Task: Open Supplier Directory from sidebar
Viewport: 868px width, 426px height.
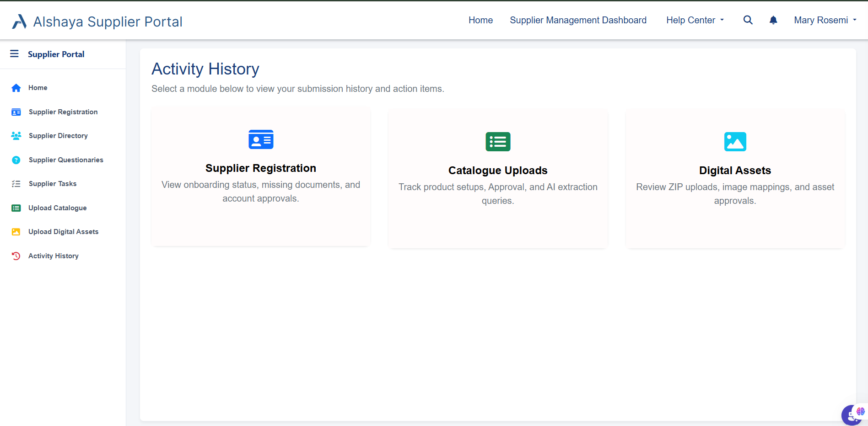Action: coord(58,136)
